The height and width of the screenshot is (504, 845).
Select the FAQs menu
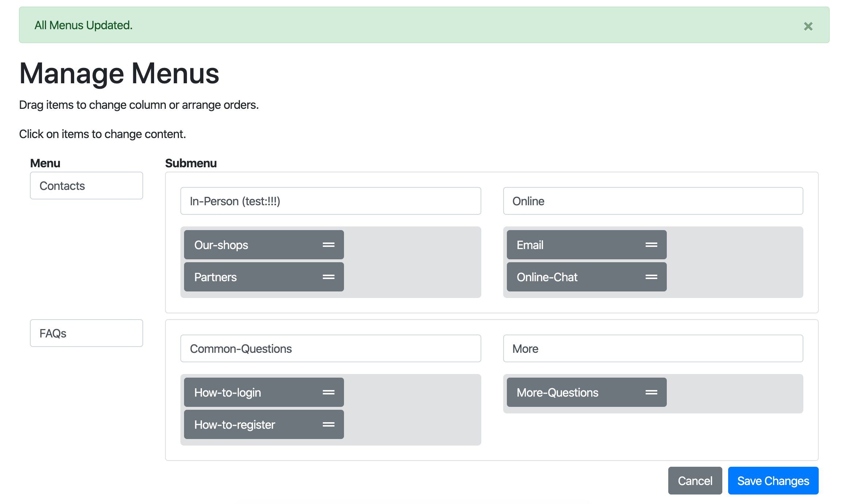86,333
